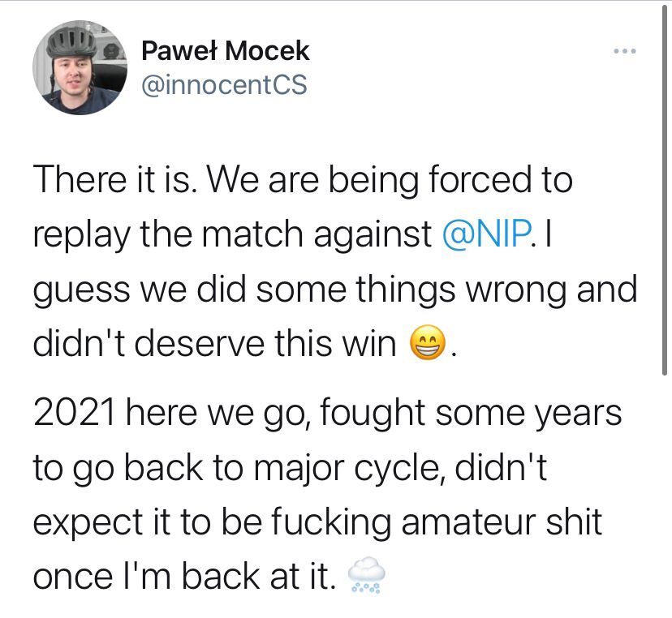The image size is (672, 618).
Task: Click the words "major cycle"
Action: pos(347,470)
